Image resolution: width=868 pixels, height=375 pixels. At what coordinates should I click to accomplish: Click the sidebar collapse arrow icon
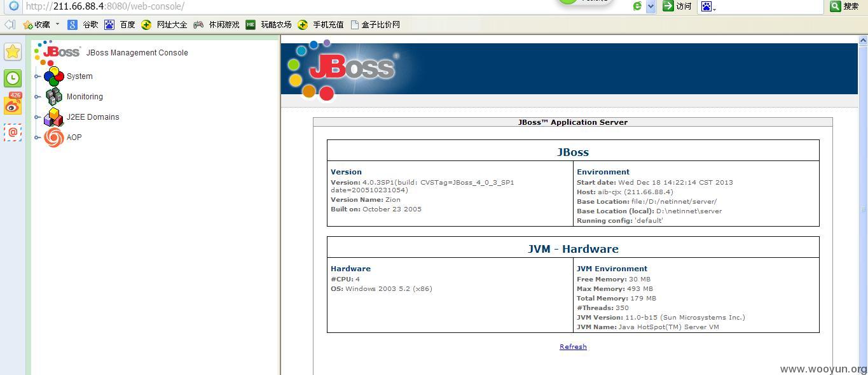10,25
